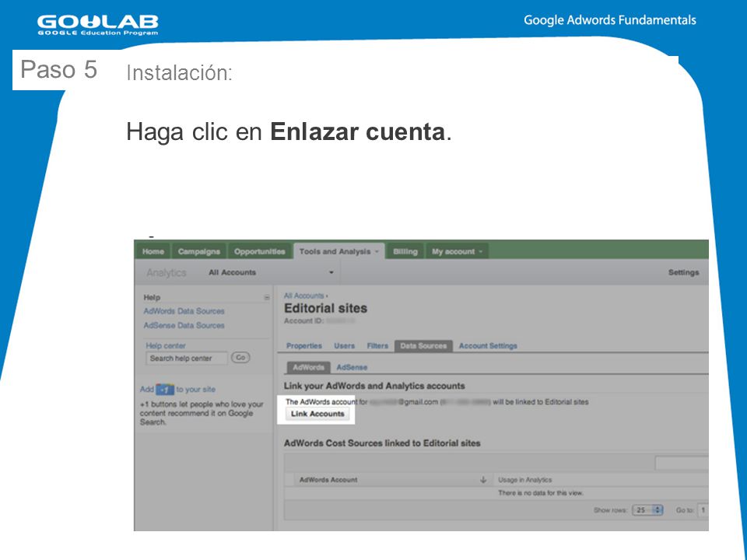Click the Help center link
The width and height of the screenshot is (747, 560).
point(166,345)
